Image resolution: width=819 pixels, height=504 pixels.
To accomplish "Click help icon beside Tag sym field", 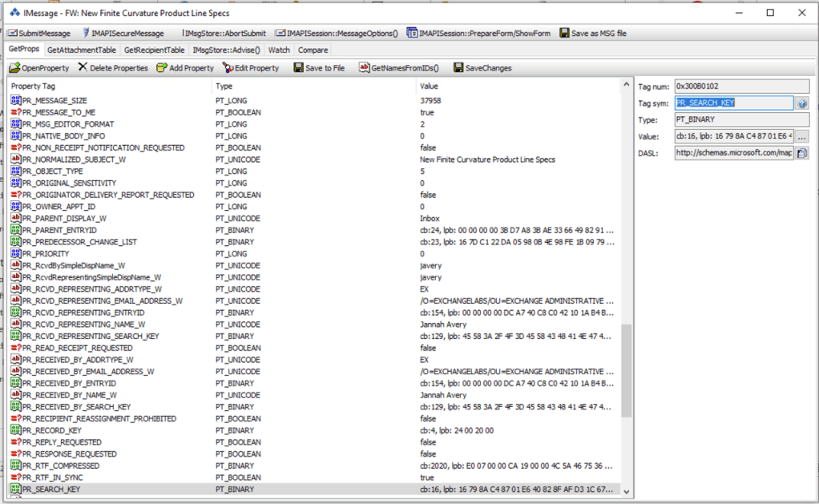I will 802,103.
